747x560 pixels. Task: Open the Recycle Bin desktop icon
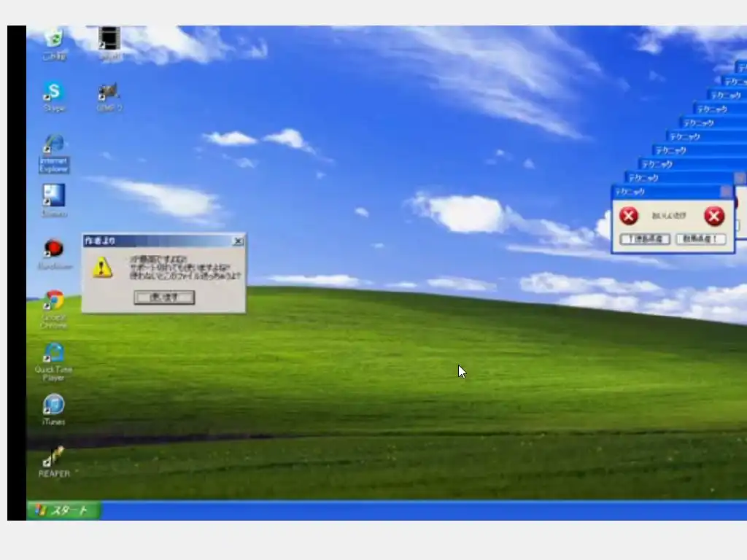54,43
